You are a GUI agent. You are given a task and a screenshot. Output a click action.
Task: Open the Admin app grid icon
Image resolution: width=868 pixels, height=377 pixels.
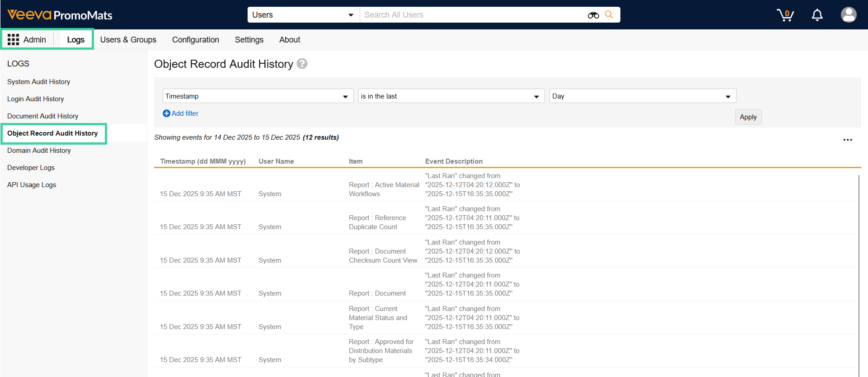pyautogui.click(x=13, y=40)
